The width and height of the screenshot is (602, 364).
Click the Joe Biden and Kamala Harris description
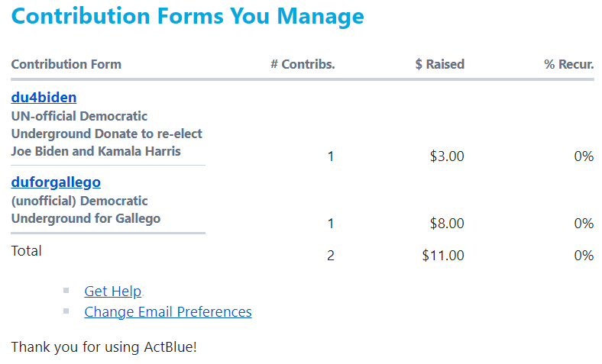95,151
